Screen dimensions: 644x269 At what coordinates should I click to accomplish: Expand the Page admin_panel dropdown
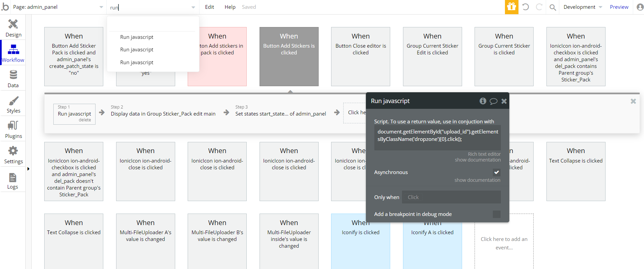click(101, 7)
